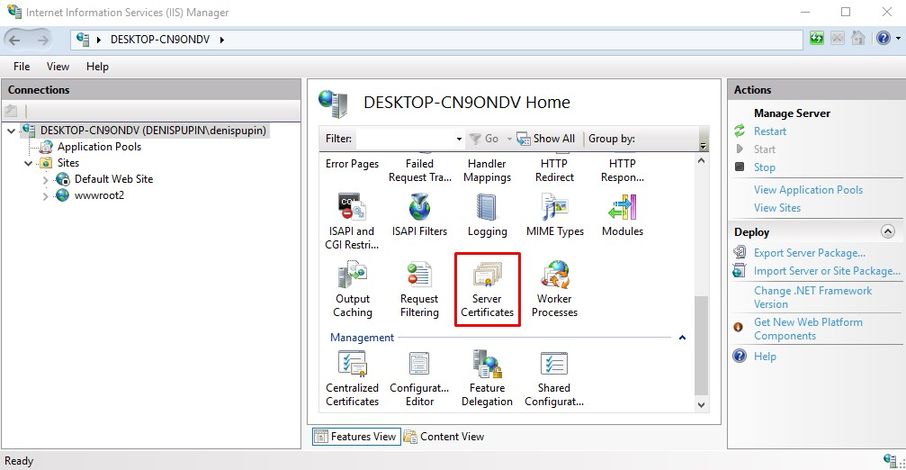The height and width of the screenshot is (470, 906).
Task: Select the Sites node in Connections tree
Action: tap(60, 163)
